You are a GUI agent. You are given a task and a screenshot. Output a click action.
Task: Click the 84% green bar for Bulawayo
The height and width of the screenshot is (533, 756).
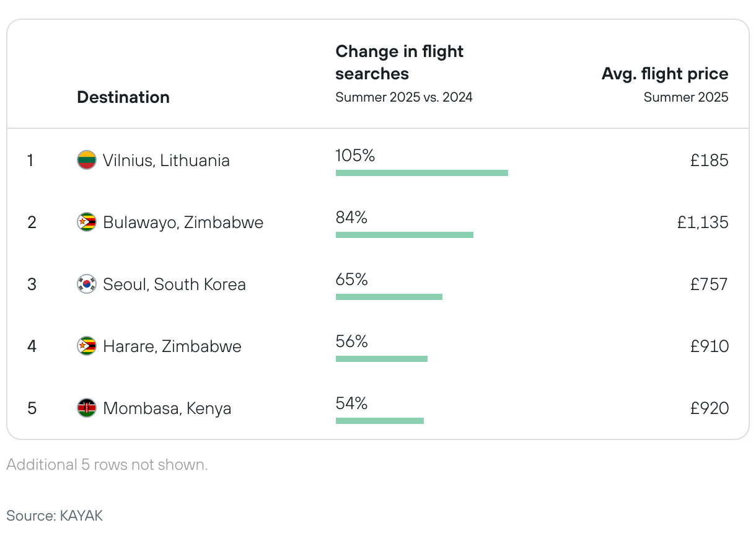click(x=404, y=235)
